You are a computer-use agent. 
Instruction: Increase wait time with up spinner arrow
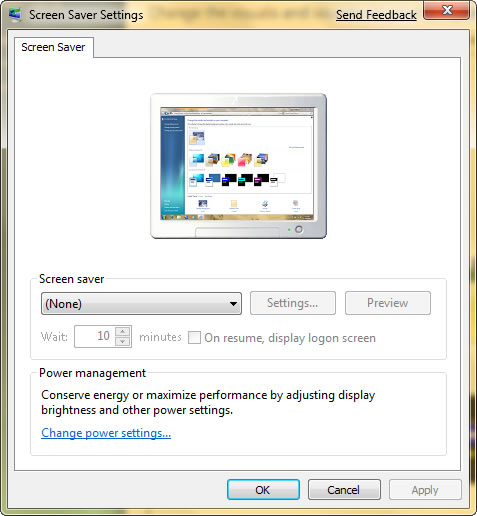tap(123, 331)
